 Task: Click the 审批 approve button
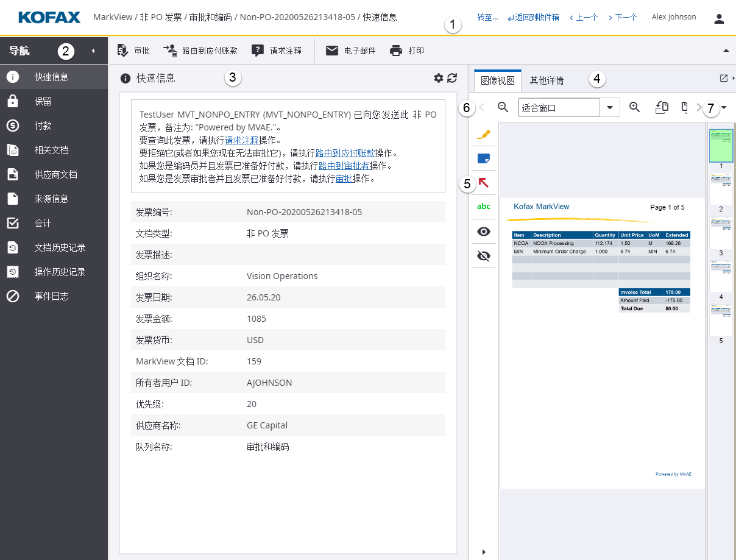point(134,51)
